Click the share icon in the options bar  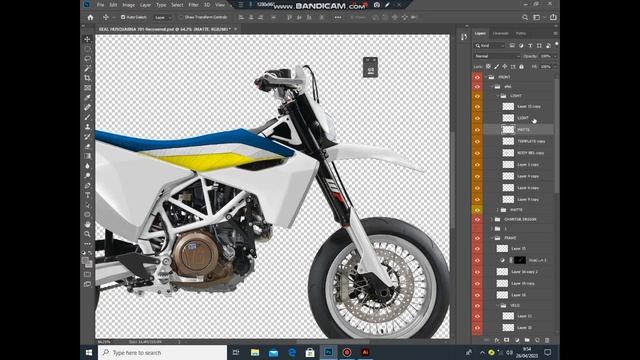tap(553, 17)
